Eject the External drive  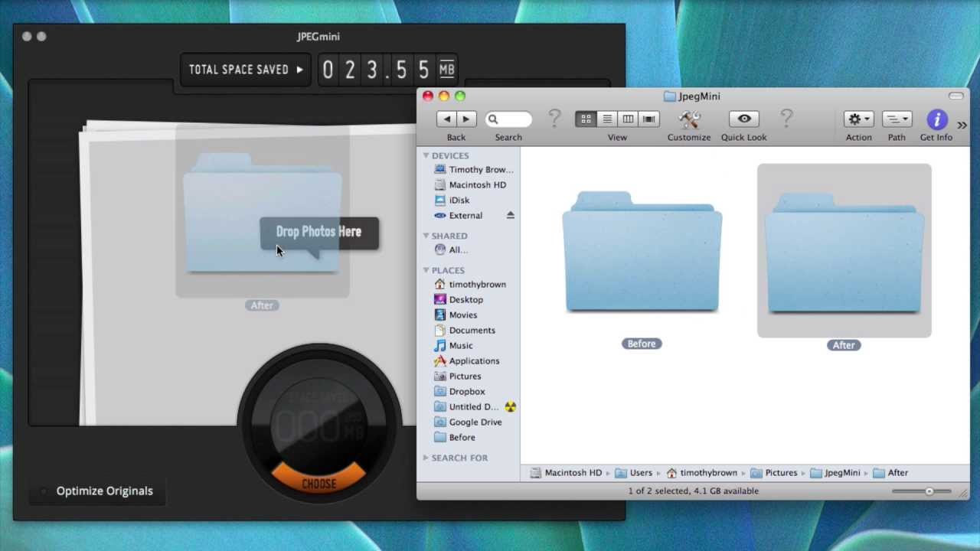(x=510, y=216)
